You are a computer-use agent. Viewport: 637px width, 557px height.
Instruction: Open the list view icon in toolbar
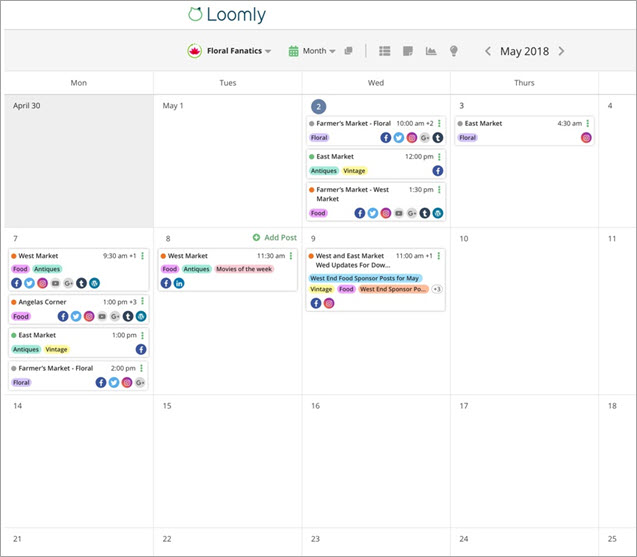[385, 51]
